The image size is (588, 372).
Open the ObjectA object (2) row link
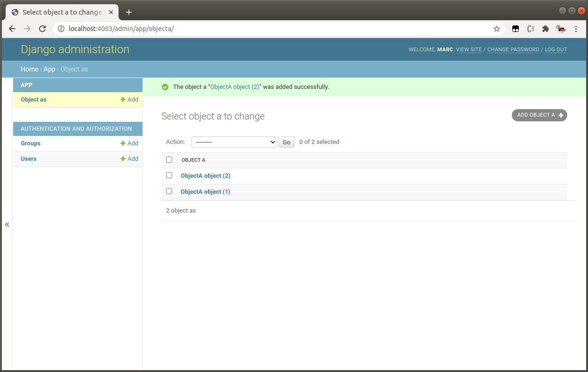206,176
